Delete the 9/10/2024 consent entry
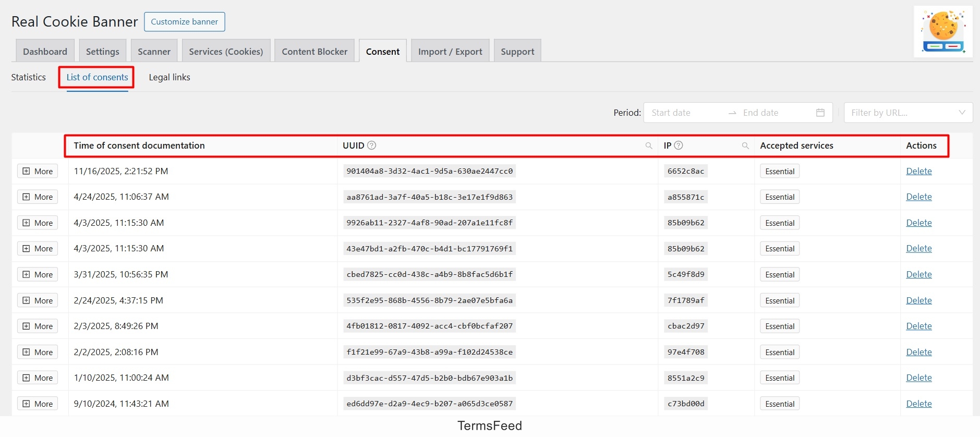 point(919,404)
